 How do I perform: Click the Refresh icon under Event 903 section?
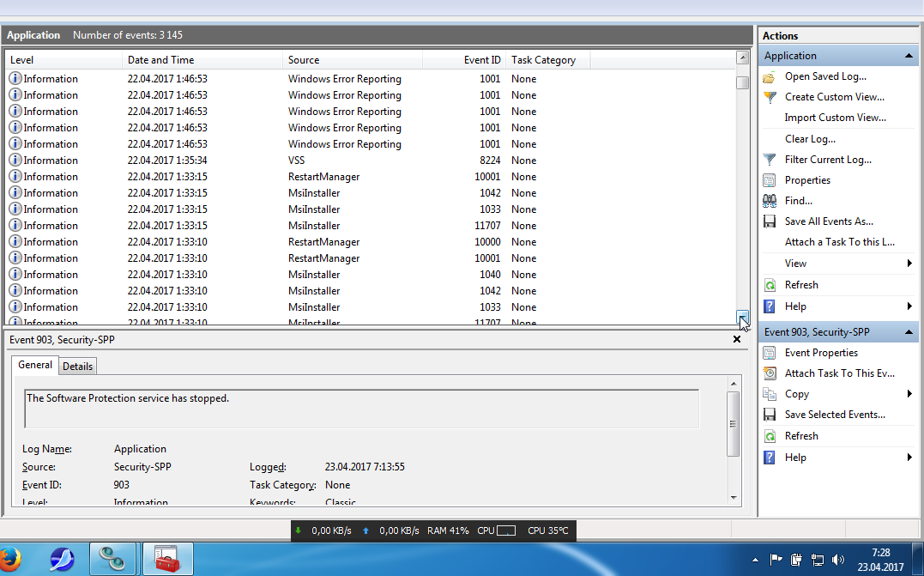pyautogui.click(x=769, y=436)
